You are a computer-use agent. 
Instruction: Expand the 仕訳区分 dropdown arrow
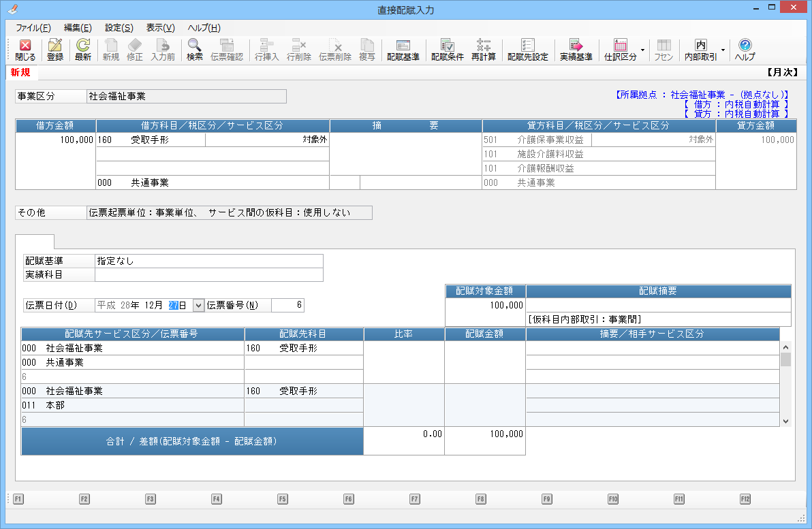642,50
